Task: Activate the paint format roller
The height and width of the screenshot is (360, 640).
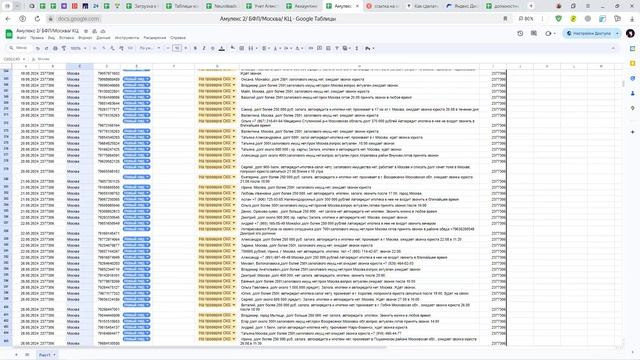Action: [64, 48]
